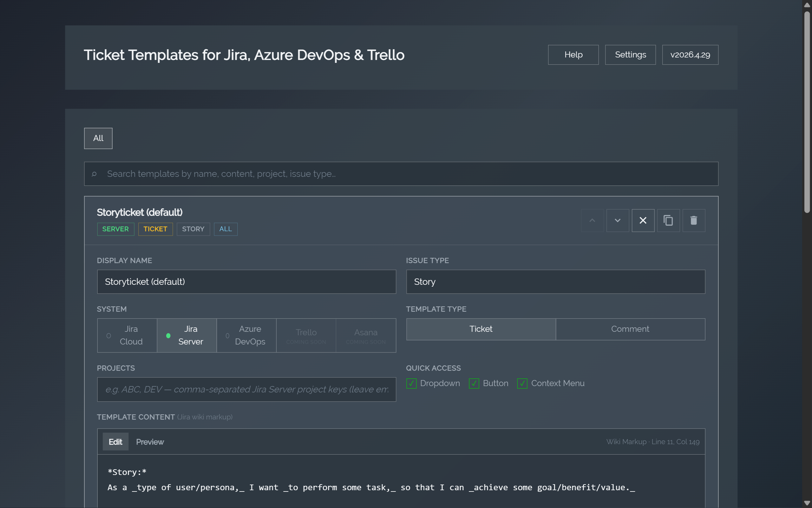Click the Storyticket (default) card title
Screen dimensions: 812x508
[140, 212]
